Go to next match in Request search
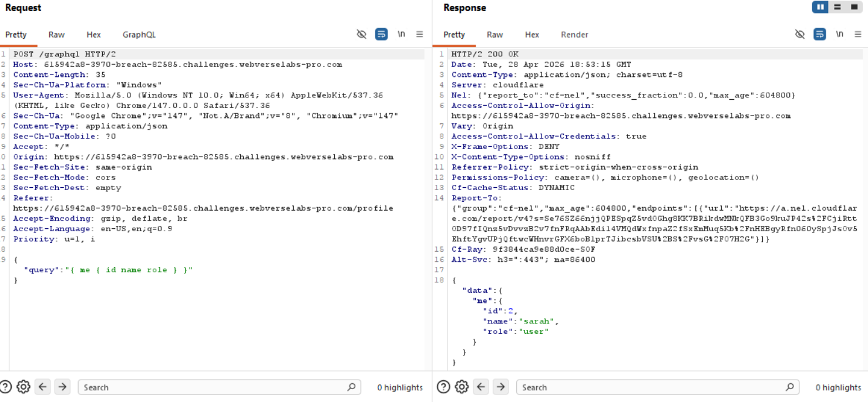Image resolution: width=868 pixels, height=402 pixels. click(x=62, y=387)
